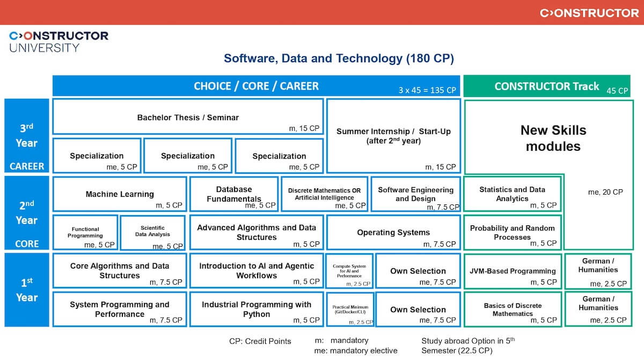Click the Summer Internship / Start-Up box
This screenshot has width=644, height=362.
point(393,136)
